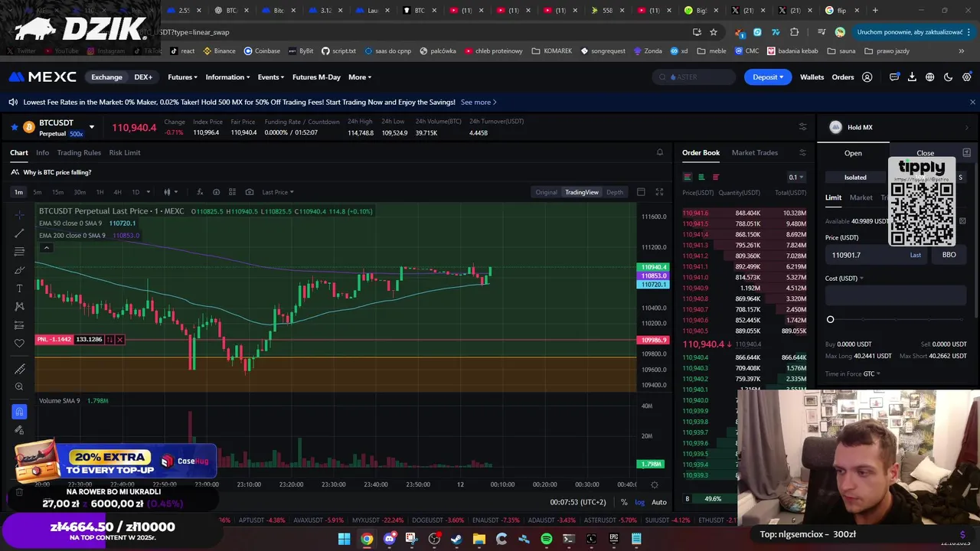980x551 pixels.
Task: Switch to the Risk Limit tab
Action: (125, 152)
